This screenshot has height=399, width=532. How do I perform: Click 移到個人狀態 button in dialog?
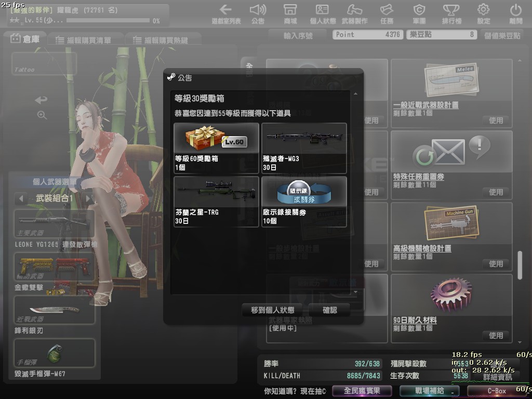coord(273,310)
